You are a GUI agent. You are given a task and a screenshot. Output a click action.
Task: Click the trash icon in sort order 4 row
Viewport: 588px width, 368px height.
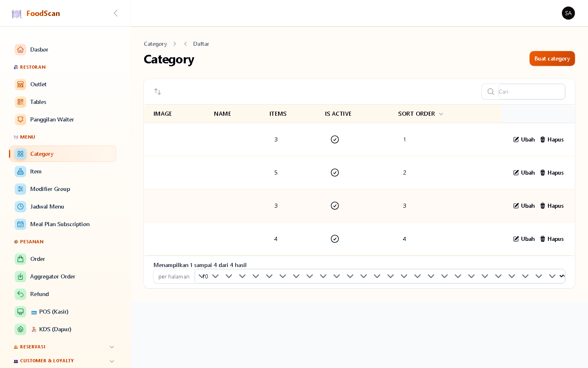coord(543,239)
